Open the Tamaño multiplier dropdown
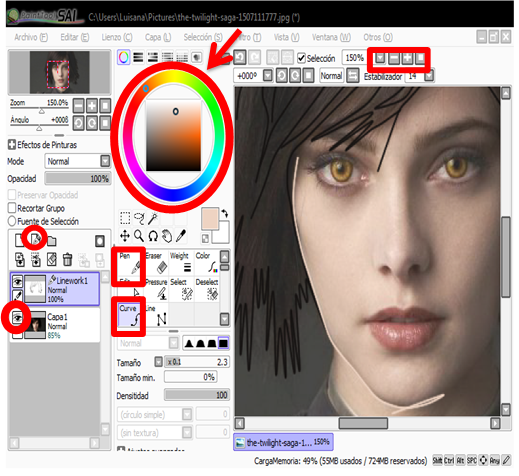Screen dimensions: 519x476 [159, 362]
